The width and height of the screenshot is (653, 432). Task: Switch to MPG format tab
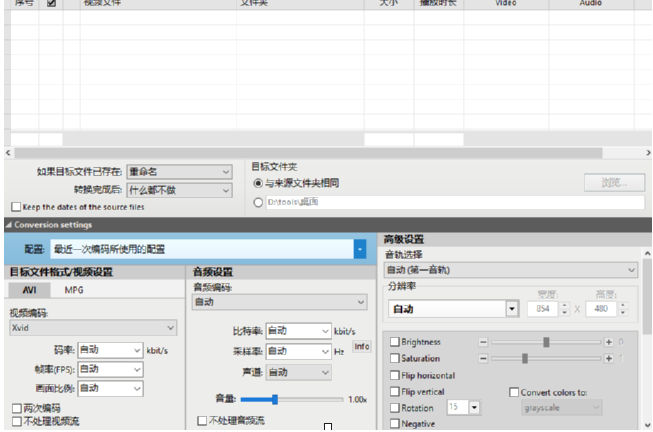click(x=74, y=290)
